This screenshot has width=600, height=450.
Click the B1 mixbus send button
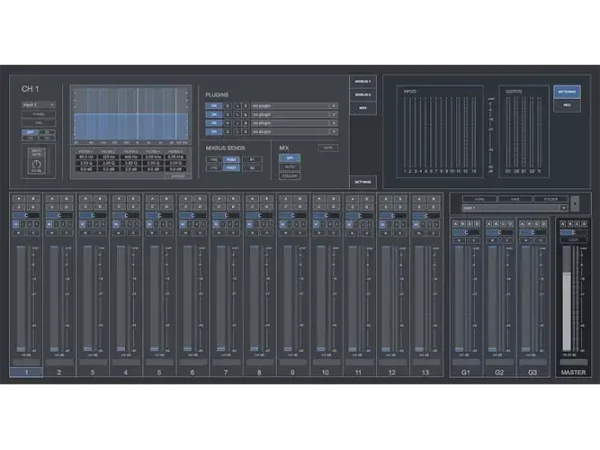tap(252, 160)
